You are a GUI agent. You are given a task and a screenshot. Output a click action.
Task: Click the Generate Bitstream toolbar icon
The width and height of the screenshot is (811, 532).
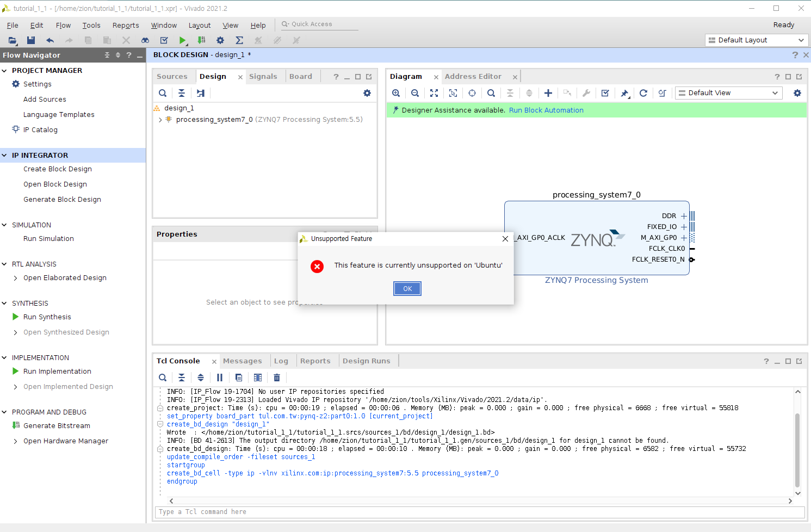click(202, 40)
